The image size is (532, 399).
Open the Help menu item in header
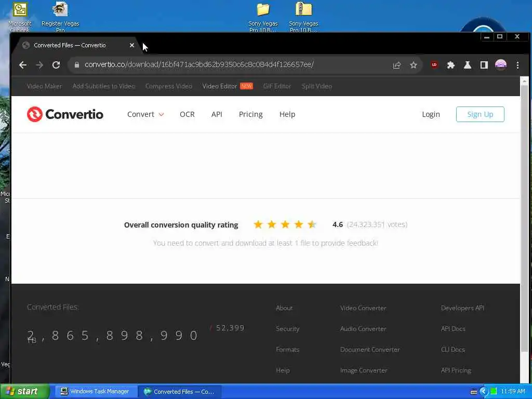click(287, 114)
